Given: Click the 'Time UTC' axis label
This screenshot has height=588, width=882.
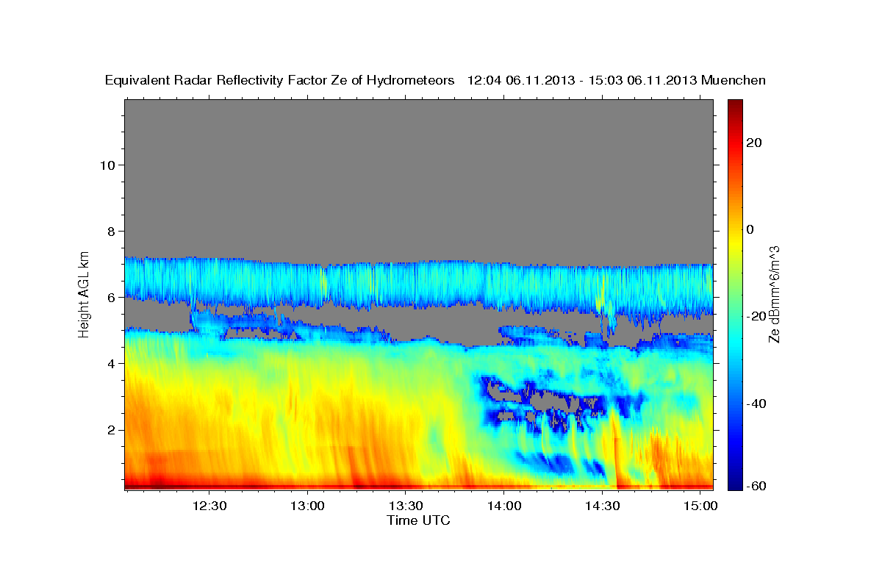Looking at the screenshot, I should click(418, 520).
